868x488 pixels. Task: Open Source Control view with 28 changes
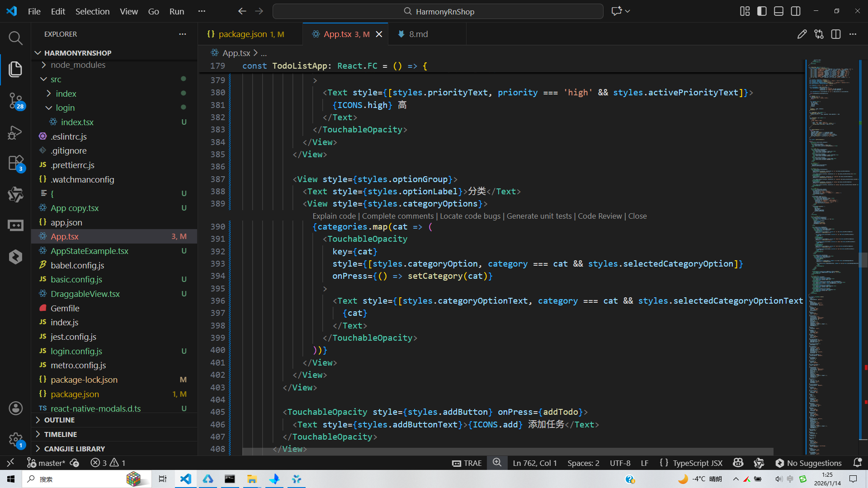(x=15, y=100)
